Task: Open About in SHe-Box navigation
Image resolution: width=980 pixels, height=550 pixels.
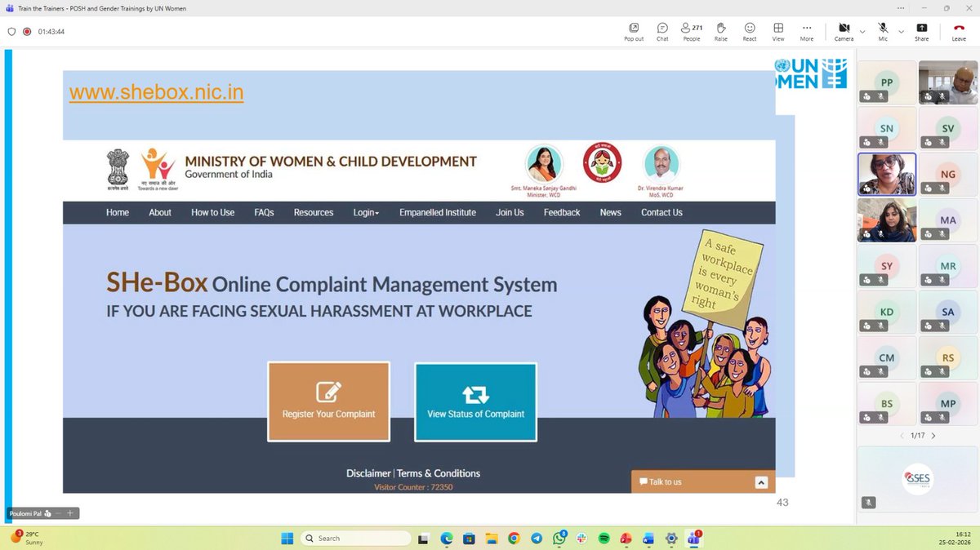Action: (160, 212)
